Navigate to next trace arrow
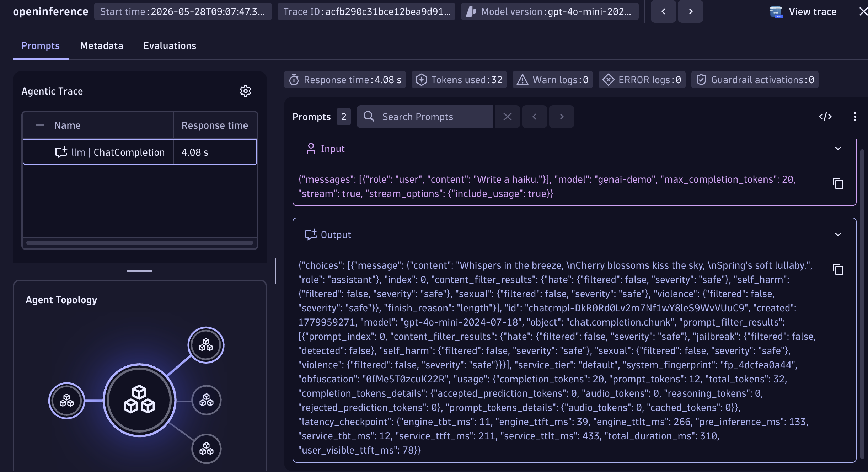Image resolution: width=868 pixels, height=472 pixels. (690, 11)
